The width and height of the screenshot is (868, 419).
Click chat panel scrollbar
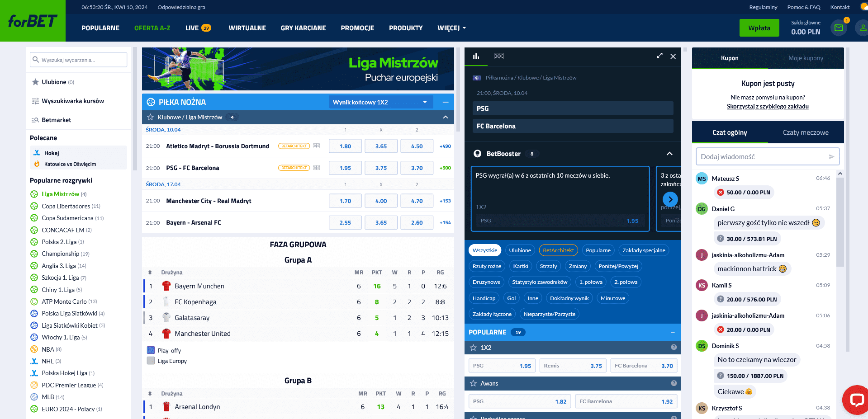click(x=840, y=221)
